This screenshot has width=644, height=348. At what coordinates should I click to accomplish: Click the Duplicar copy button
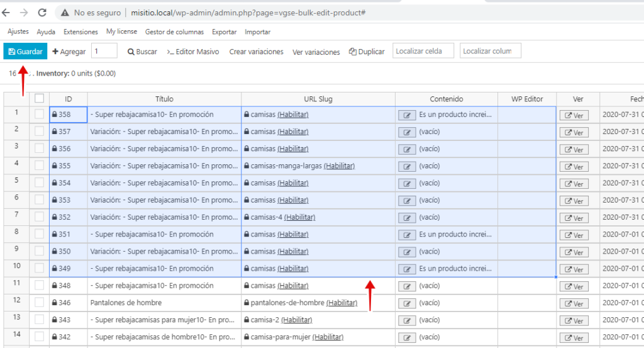[x=367, y=52]
